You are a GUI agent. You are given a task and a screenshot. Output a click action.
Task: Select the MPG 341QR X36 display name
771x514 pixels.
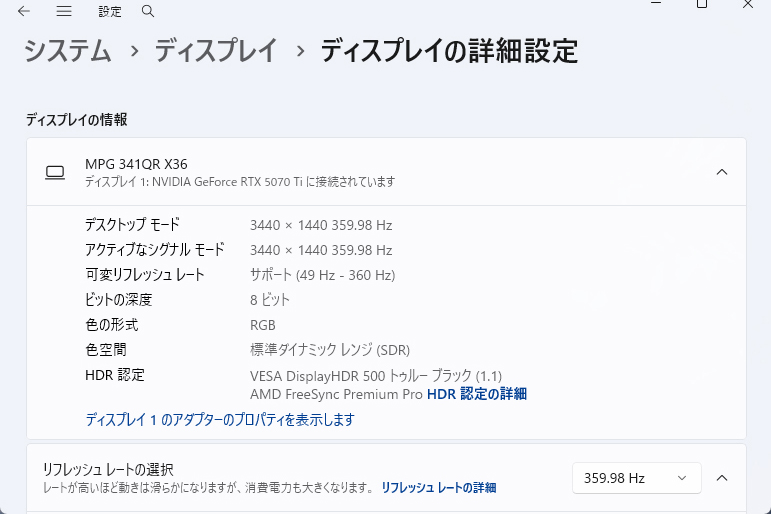point(136,164)
